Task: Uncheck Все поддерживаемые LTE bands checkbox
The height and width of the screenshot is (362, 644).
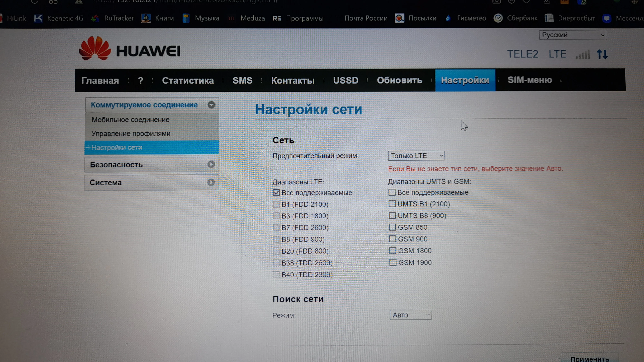Action: tap(276, 193)
